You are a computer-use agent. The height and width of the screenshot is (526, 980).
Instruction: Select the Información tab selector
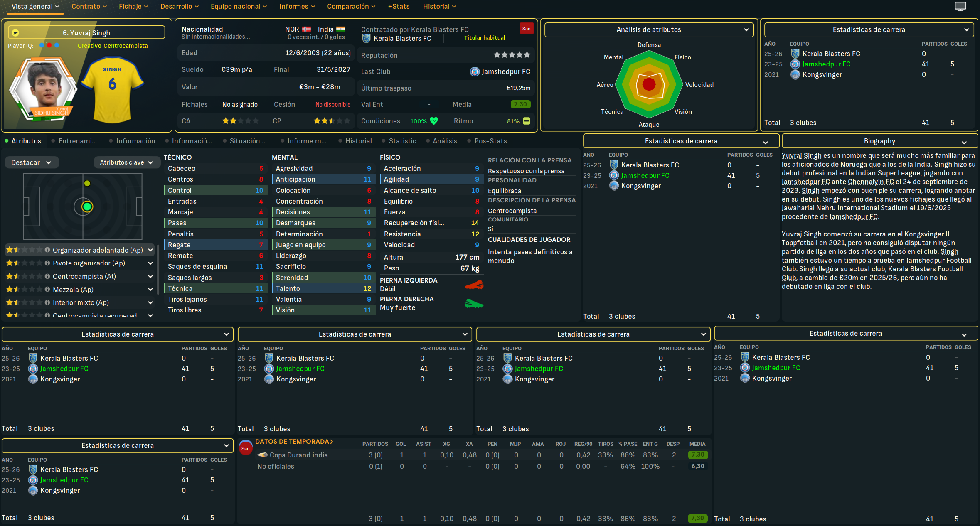132,141
